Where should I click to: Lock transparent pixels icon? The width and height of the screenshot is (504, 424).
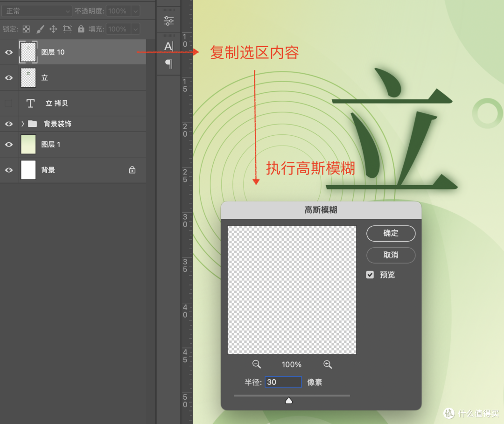coord(26,29)
